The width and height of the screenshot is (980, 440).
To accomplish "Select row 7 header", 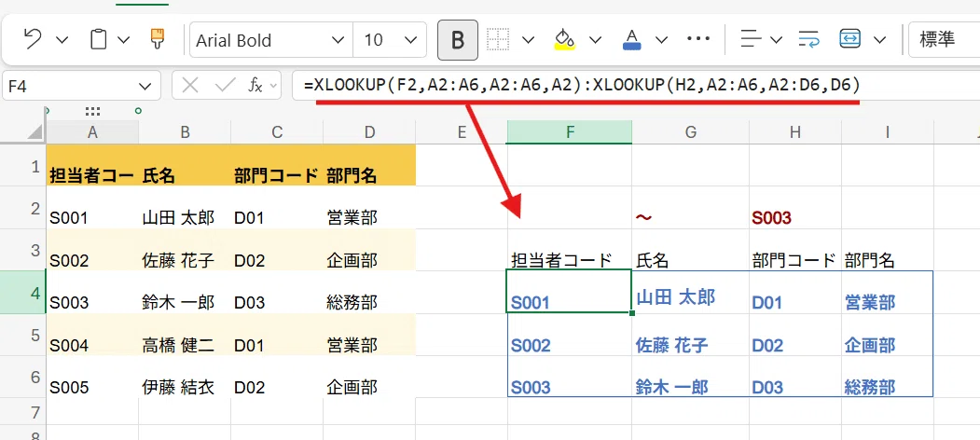I will [22, 412].
